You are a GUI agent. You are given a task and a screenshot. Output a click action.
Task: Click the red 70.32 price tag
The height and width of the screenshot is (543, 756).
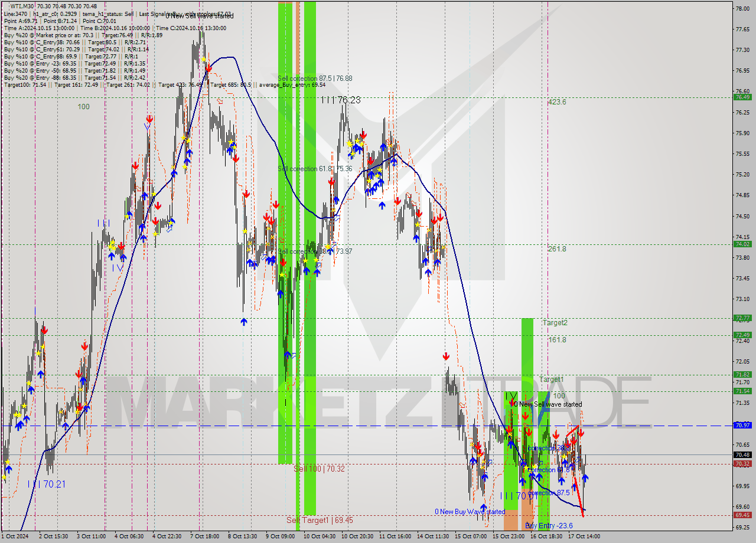742,464
